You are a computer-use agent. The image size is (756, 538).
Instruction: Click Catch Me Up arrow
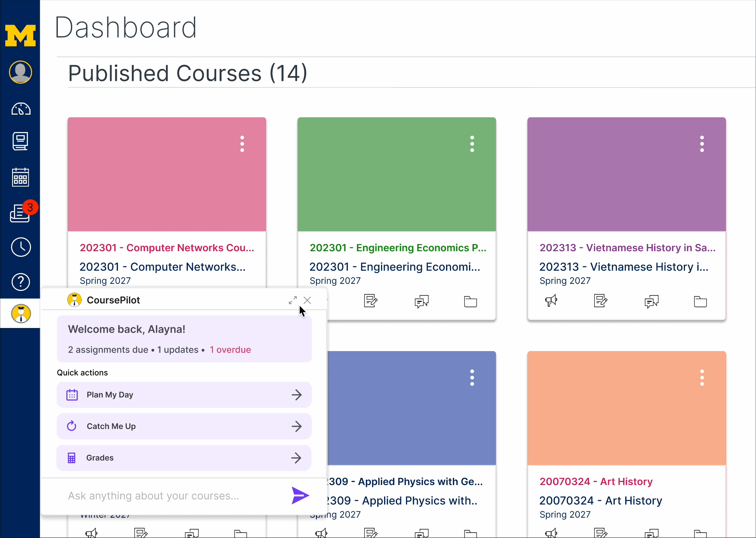(297, 426)
